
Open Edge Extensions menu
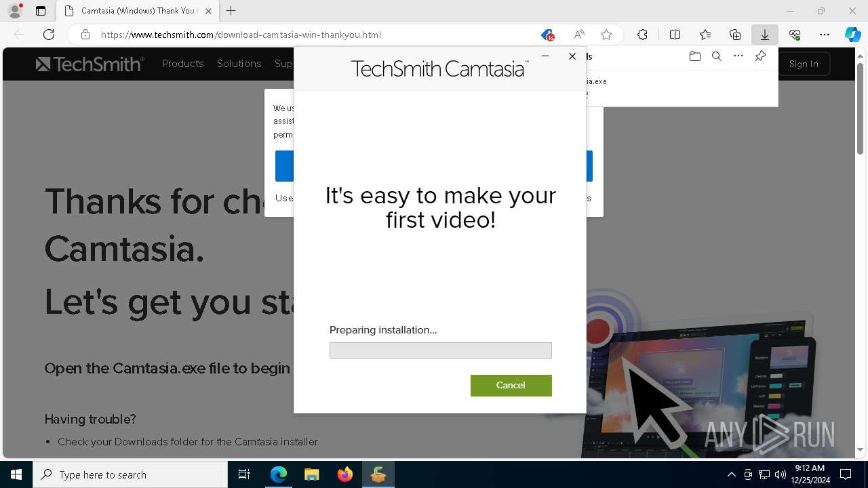642,35
